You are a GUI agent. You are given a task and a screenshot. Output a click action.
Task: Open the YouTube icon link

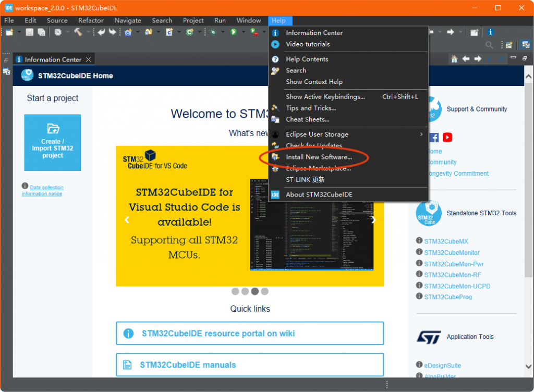coord(447,137)
